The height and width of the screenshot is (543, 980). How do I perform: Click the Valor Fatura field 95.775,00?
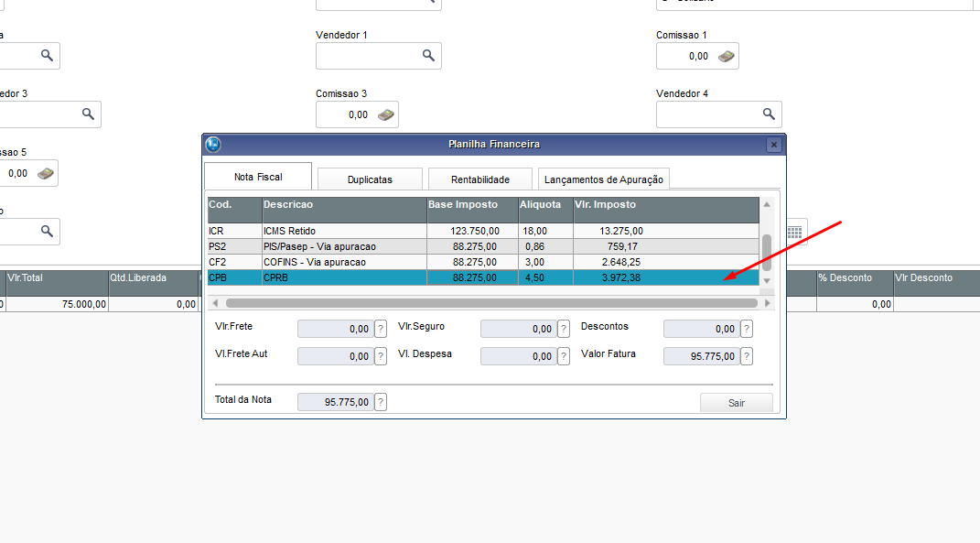click(x=701, y=356)
